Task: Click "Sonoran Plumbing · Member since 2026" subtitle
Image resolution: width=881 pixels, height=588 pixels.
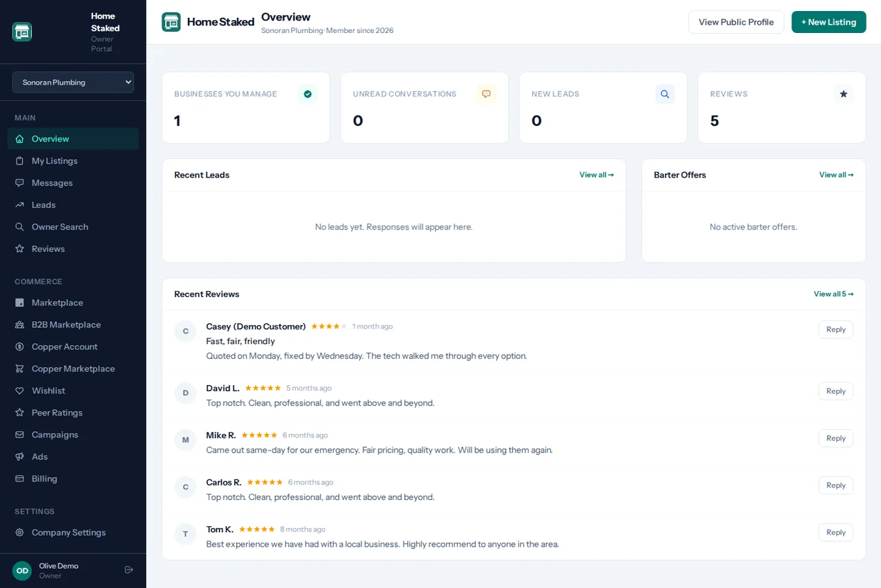Action: click(328, 31)
